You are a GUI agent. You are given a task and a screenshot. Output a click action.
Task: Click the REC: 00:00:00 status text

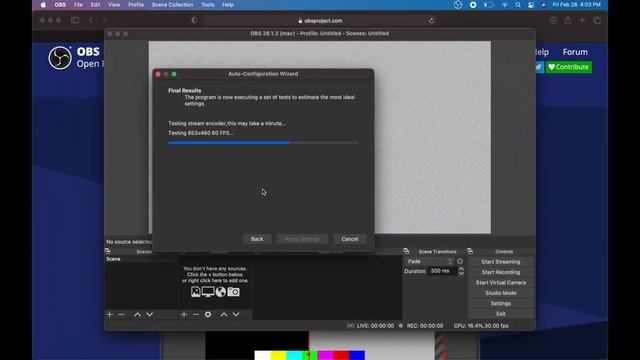click(425, 326)
